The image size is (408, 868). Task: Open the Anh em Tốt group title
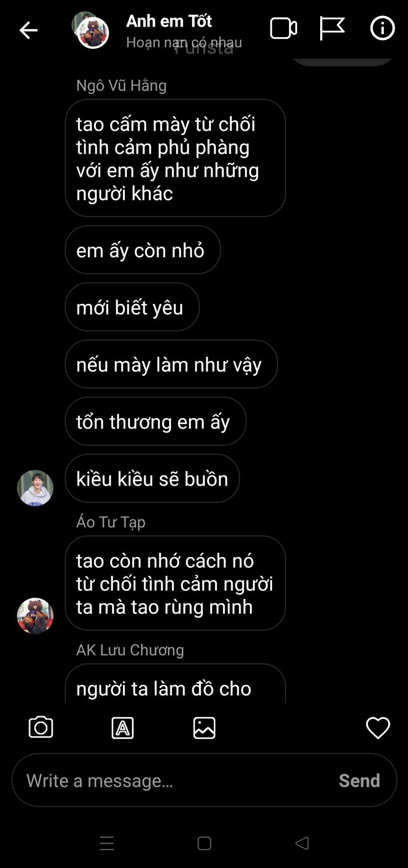tap(169, 21)
